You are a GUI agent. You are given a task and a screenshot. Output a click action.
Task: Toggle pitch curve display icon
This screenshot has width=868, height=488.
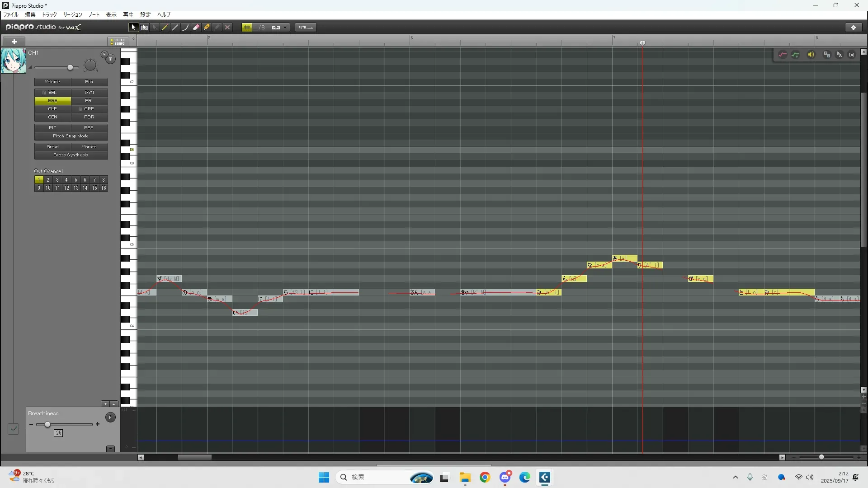783,55
